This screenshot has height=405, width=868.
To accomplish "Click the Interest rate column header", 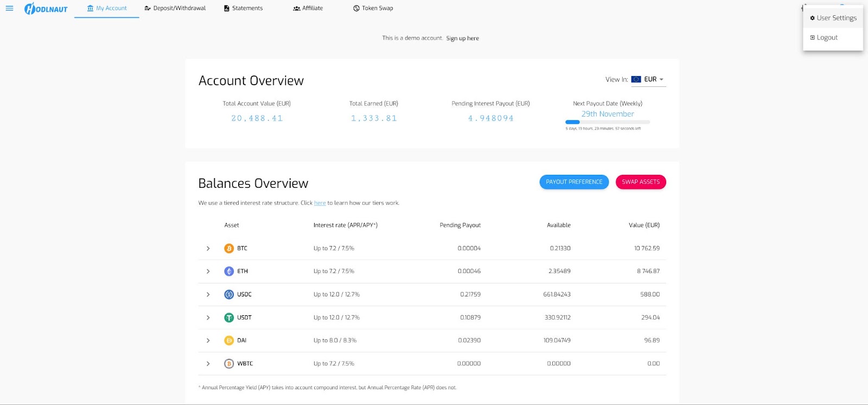I will [x=346, y=225].
